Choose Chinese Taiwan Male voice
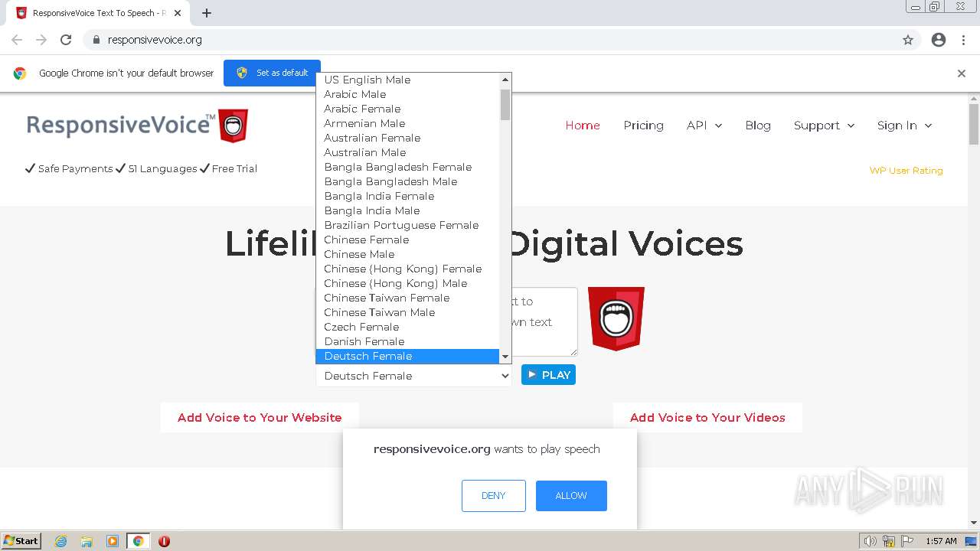Viewport: 980px width, 551px height. tap(407, 312)
